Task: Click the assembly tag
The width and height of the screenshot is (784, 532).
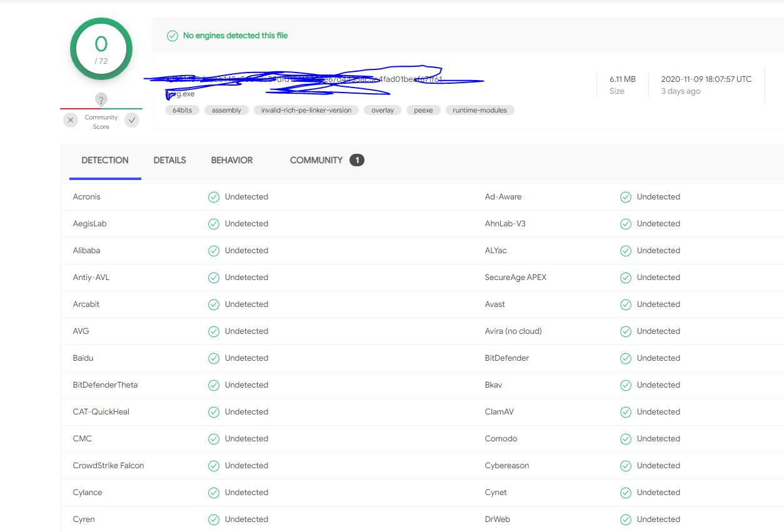Action: click(226, 110)
